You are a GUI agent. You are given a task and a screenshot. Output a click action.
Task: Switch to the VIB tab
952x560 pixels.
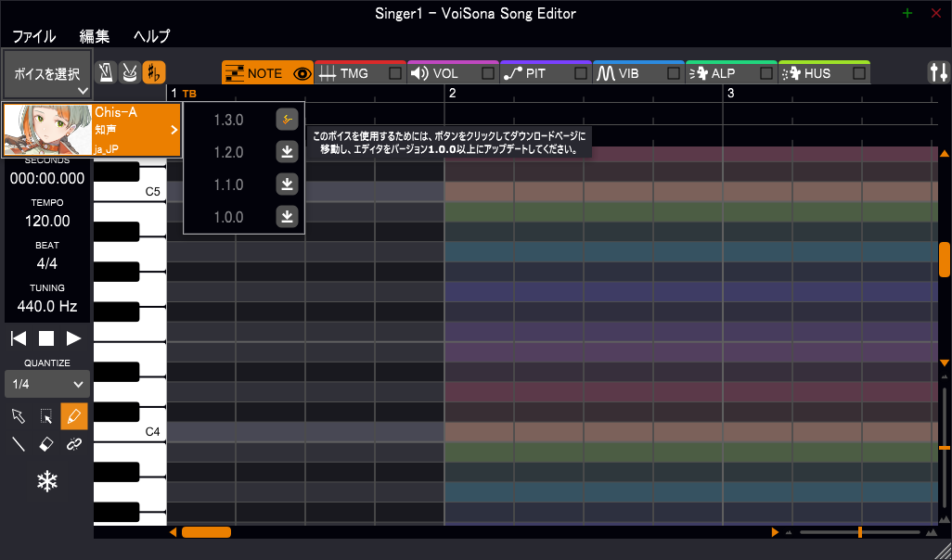(x=638, y=73)
